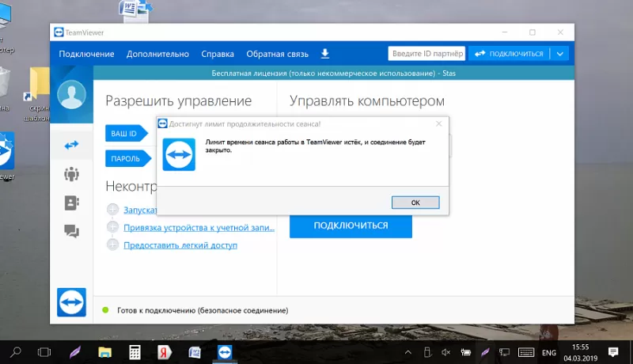This screenshot has height=364, width=633.
Task: Open the Chat sidebar icon
Action: [71, 231]
